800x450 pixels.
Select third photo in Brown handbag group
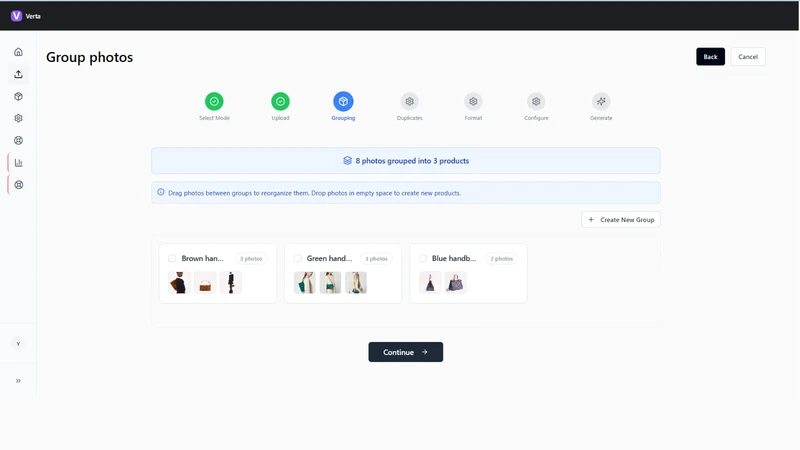tap(231, 283)
